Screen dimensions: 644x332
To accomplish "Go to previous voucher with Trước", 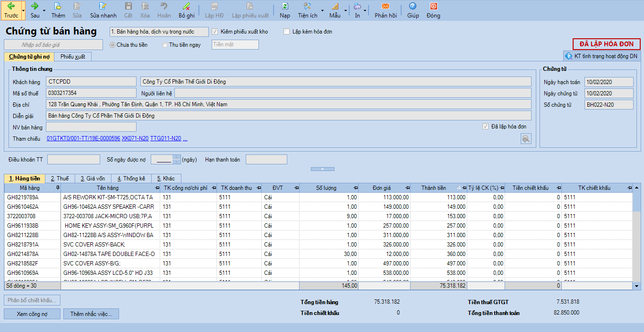I will (x=11, y=10).
